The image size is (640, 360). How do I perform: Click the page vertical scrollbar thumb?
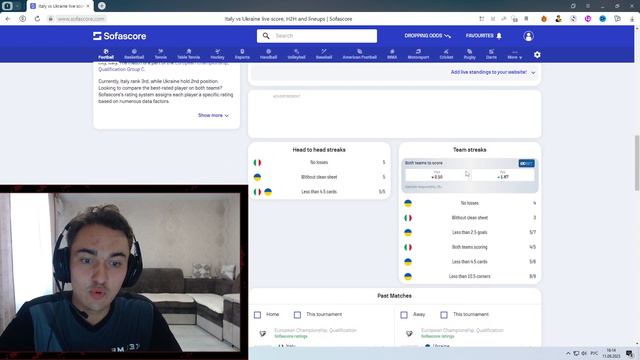point(637,162)
